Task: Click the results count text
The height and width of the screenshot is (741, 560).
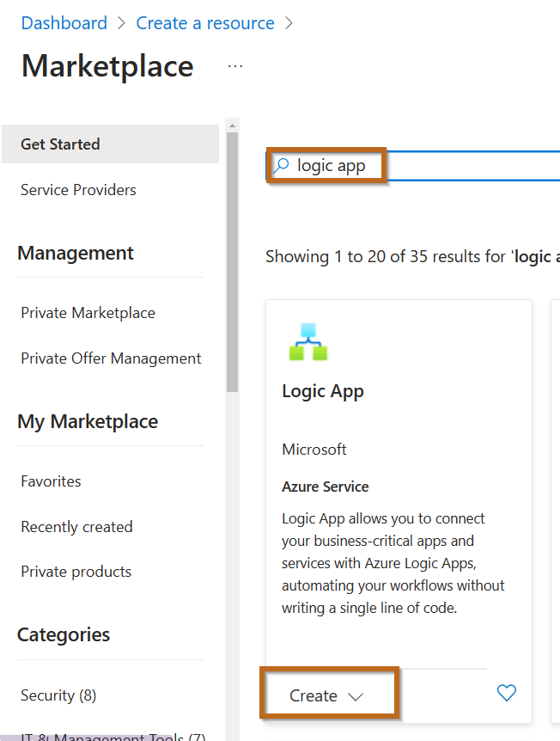Action: (412, 257)
